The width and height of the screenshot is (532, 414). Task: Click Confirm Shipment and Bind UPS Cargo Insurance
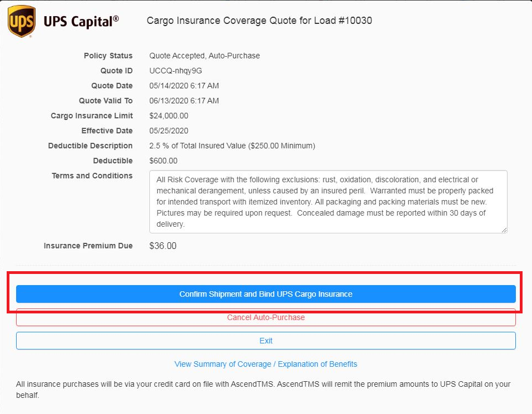[265, 294]
